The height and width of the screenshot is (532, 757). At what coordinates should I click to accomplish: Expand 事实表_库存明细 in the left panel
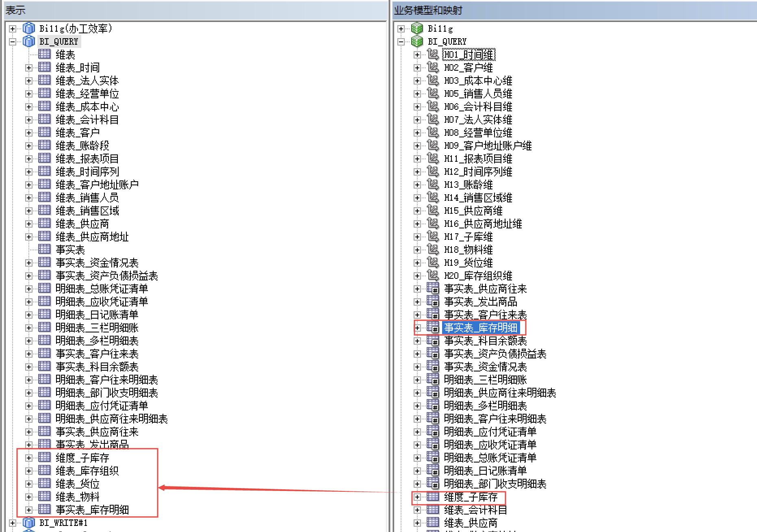pos(28,510)
